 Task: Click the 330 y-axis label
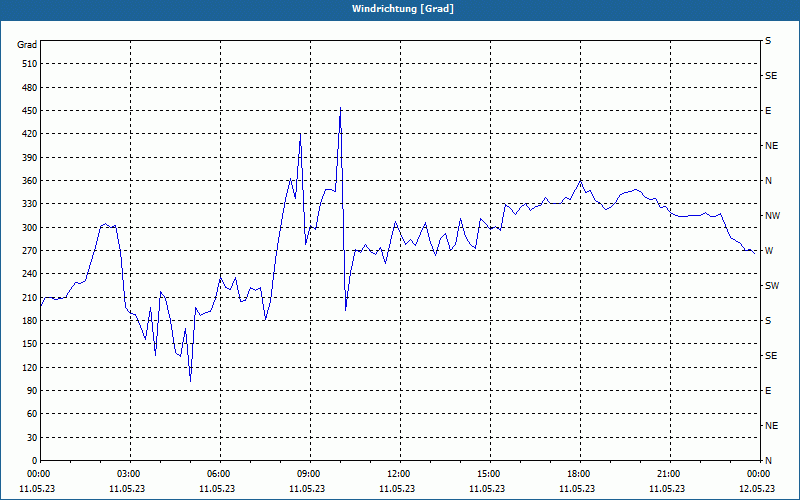[x=30, y=204]
